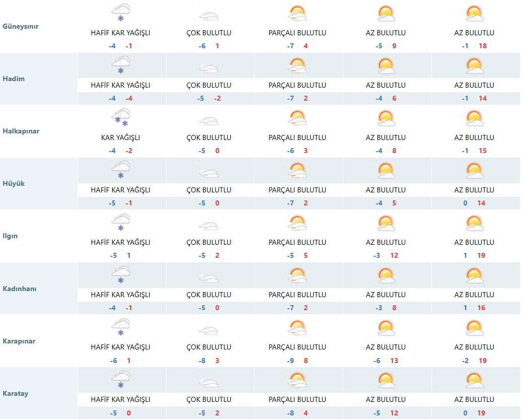Click the light snow icon in the Güneysınır row
The height and width of the screenshot is (420, 523).
point(121,13)
